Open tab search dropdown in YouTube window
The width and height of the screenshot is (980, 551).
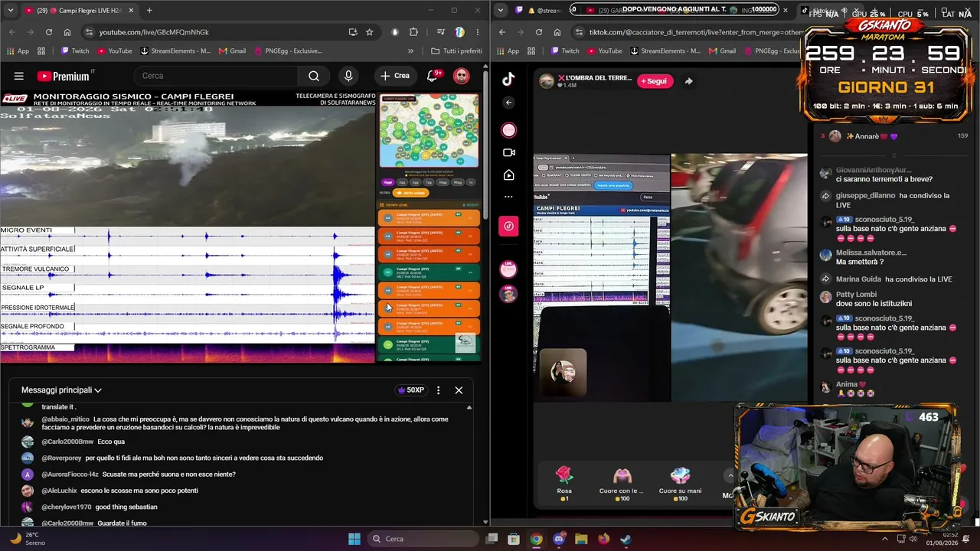10,10
